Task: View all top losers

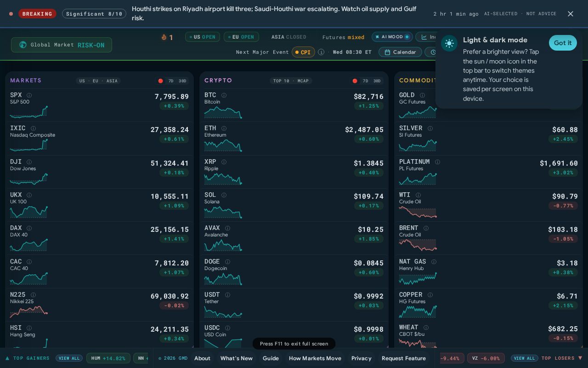Action: coord(524,358)
